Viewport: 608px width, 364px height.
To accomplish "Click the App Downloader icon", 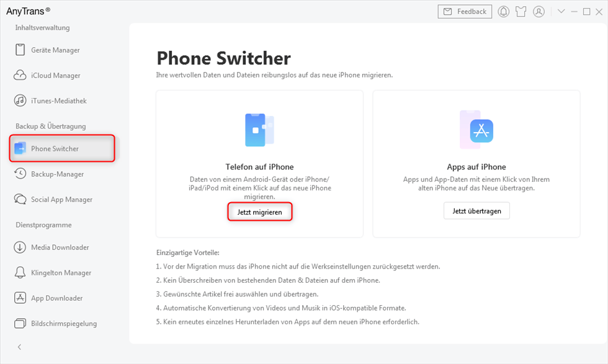I will click(20, 298).
